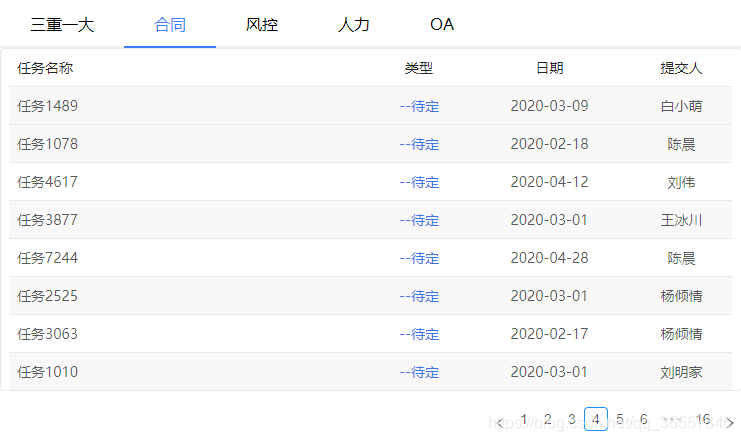Open 待定 link for 任务1010
741x441 pixels.
tap(420, 372)
